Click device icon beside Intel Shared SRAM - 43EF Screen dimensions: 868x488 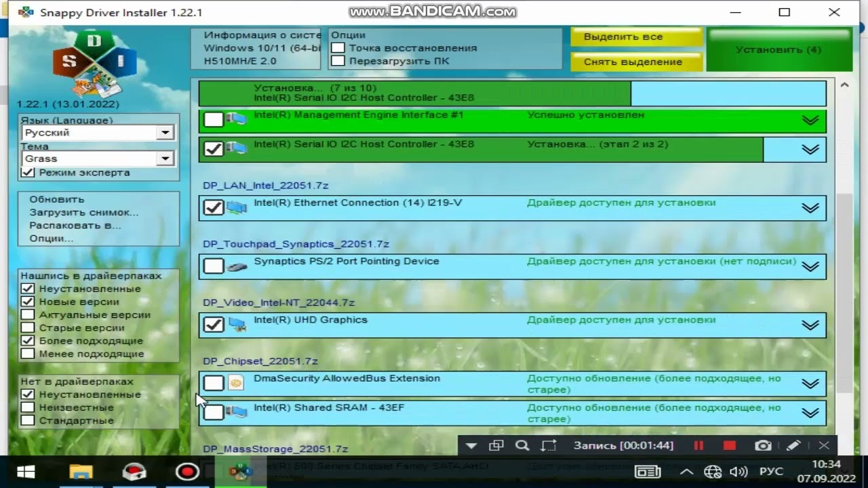click(236, 412)
